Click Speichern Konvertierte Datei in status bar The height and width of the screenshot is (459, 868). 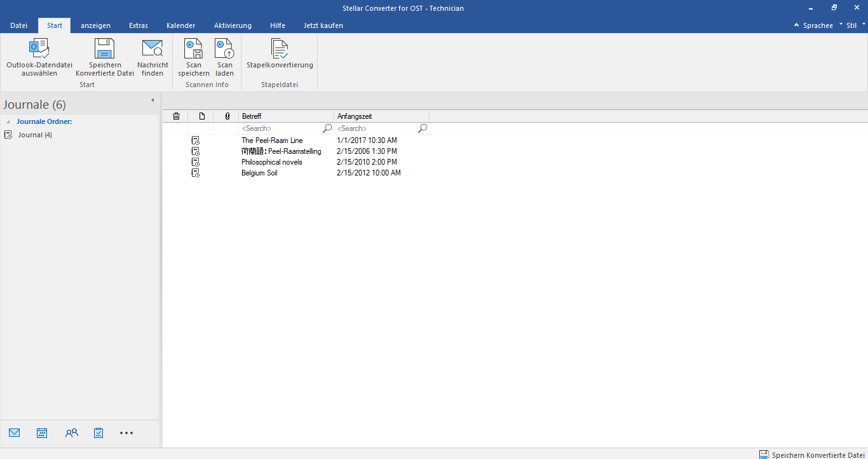[x=811, y=455]
